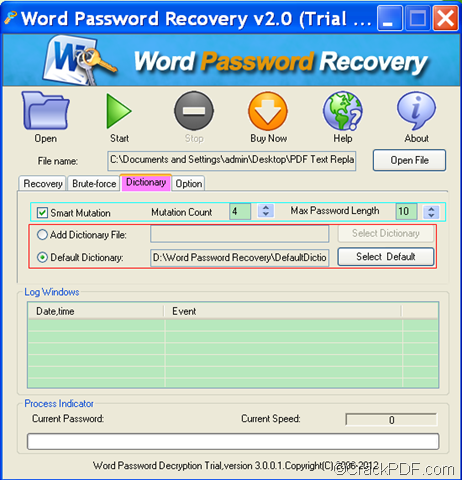Switch to the Brute-force tab

[94, 183]
